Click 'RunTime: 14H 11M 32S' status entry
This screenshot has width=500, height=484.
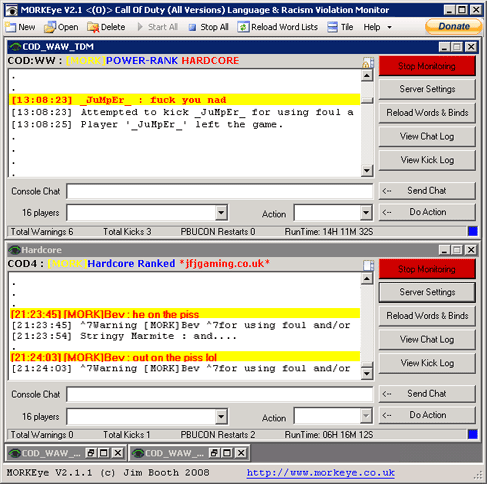[x=329, y=232]
